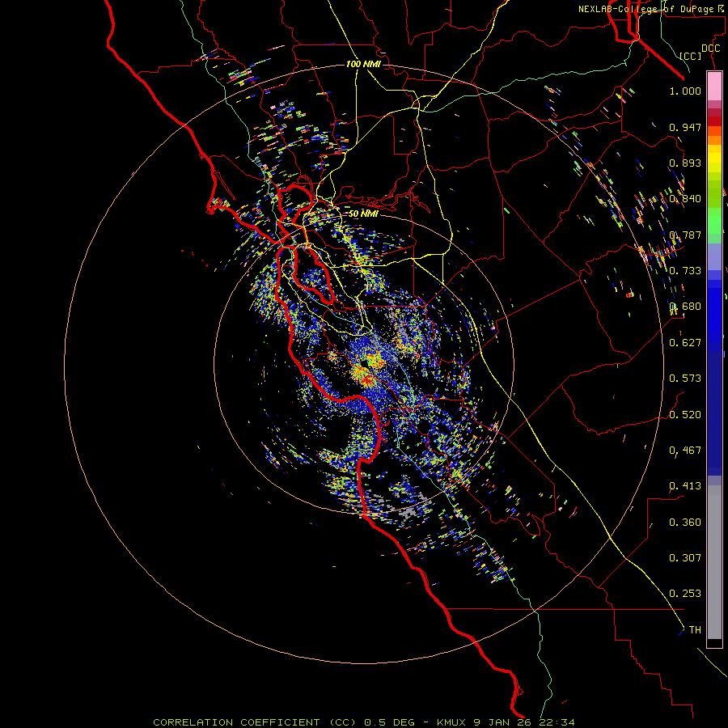Click the DCC label above the color bar
This screenshot has width=728, height=728.
[710, 49]
